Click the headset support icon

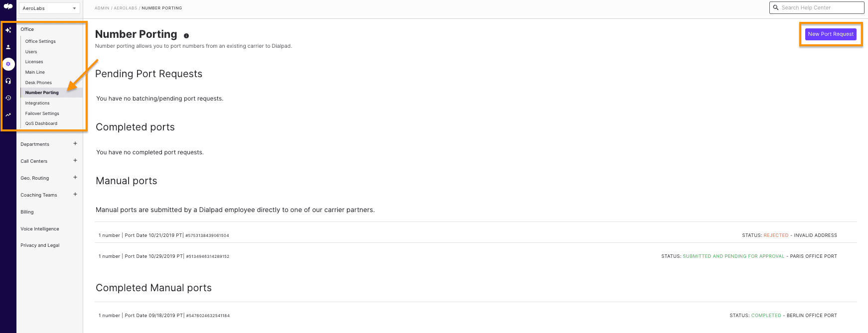coord(8,81)
